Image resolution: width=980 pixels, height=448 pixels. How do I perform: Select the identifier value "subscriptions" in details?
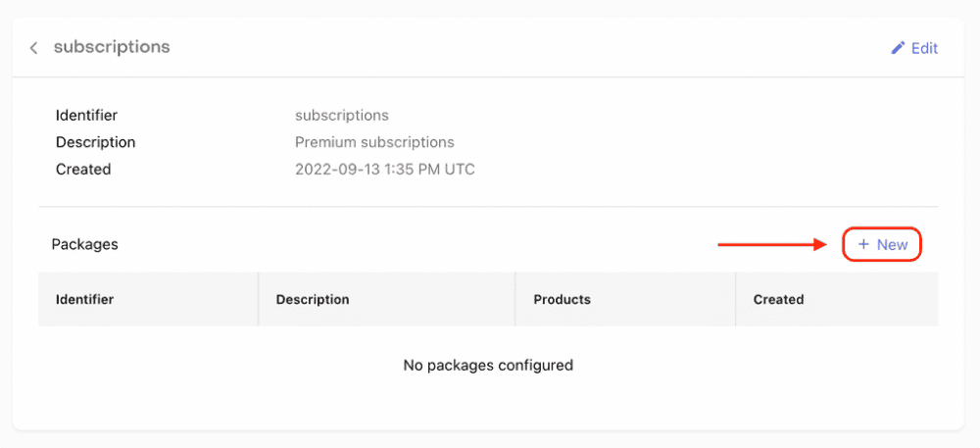pos(341,116)
